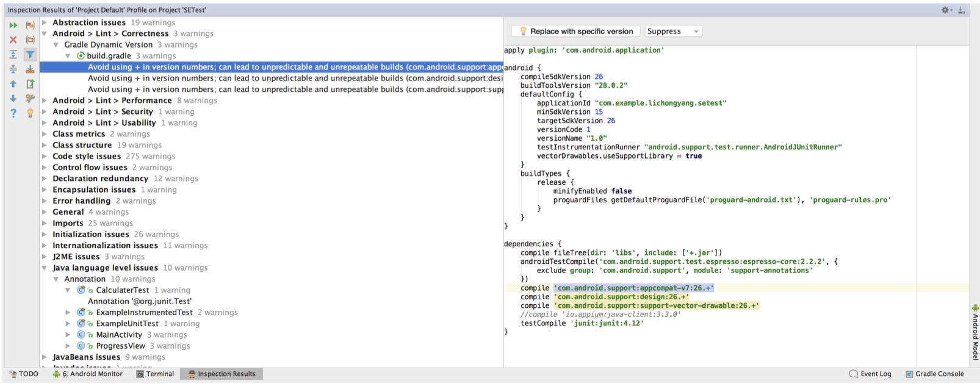980x384 pixels.
Task: Select the third Avoid using + warning row
Action: (x=272, y=89)
